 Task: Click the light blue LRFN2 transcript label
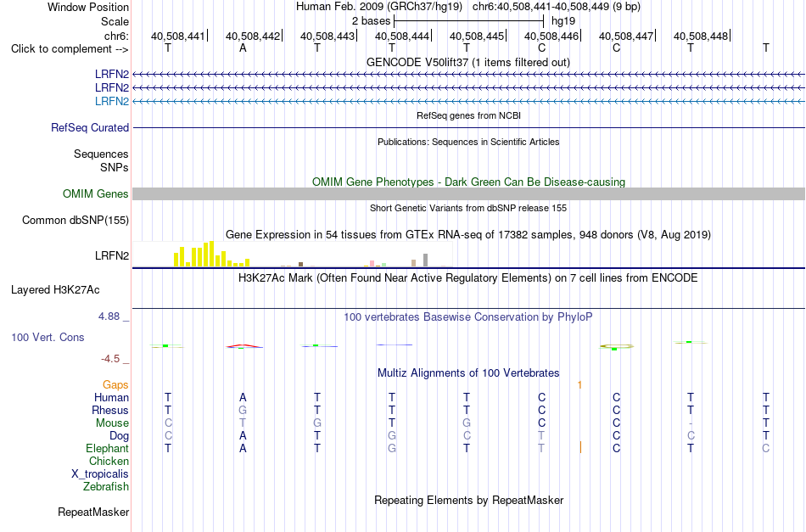[111, 101]
